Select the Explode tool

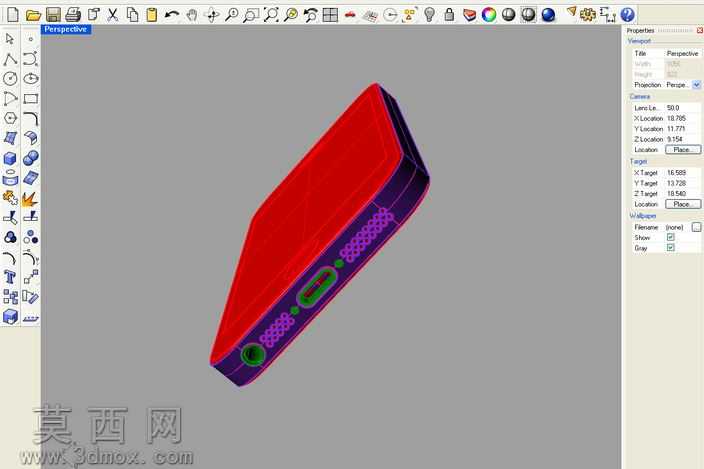point(31,198)
